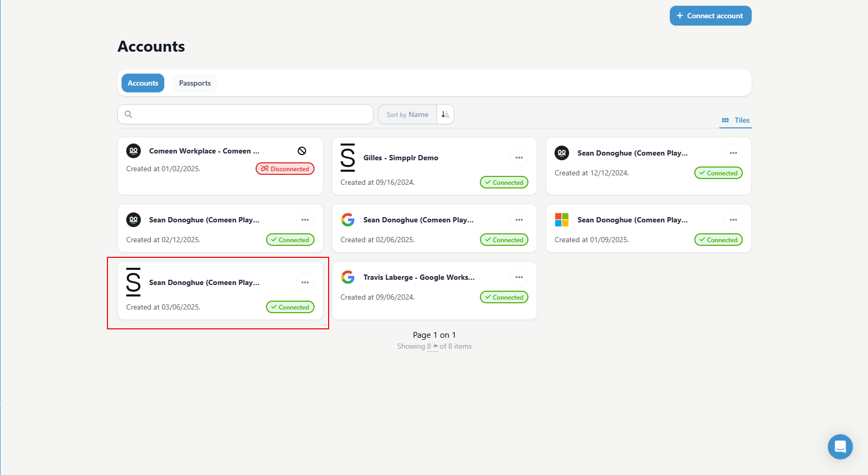Click Microsoft logo on card created 01/09/2025
The image size is (868, 475).
562,220
